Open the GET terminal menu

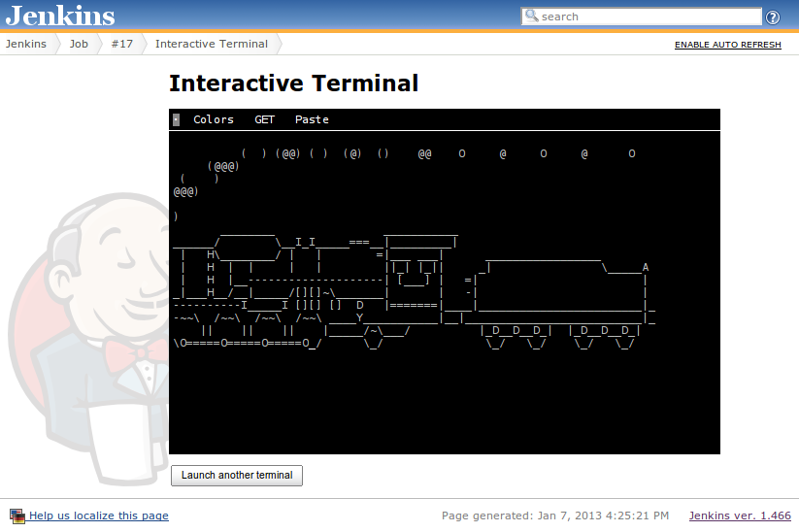point(264,119)
